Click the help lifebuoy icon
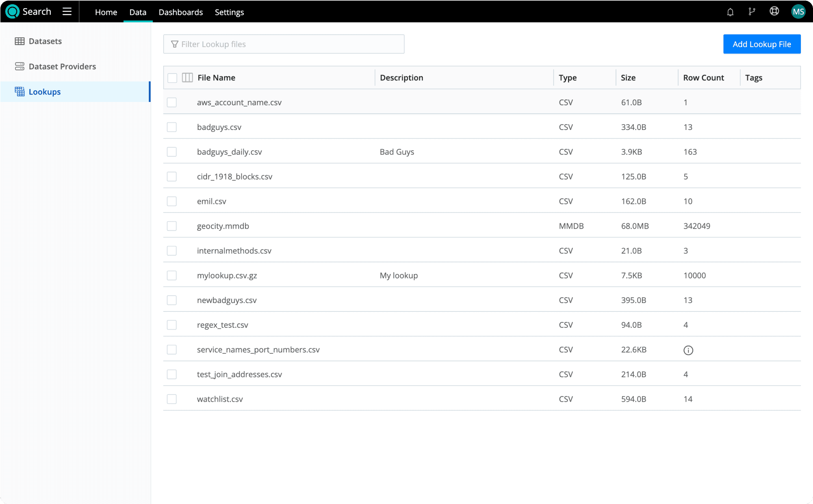The width and height of the screenshot is (813, 504). point(774,11)
